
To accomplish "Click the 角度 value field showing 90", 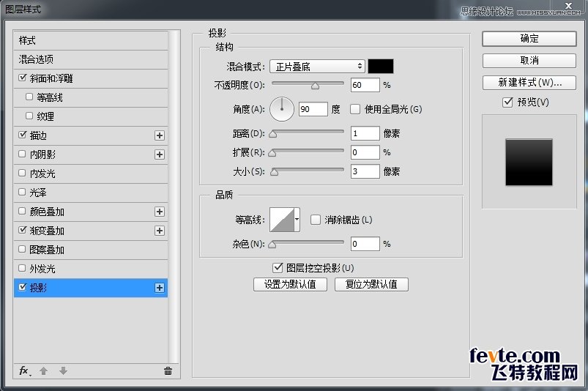I will pyautogui.click(x=313, y=109).
